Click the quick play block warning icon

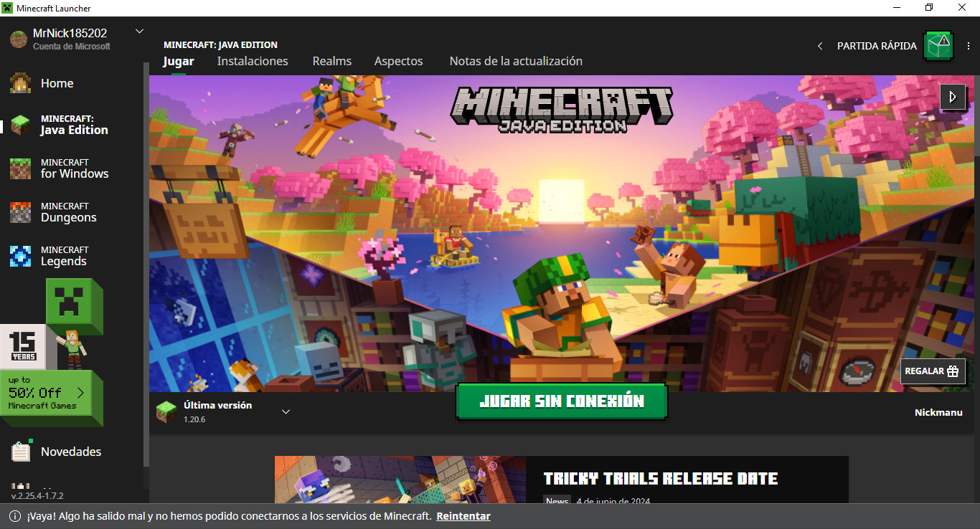click(x=938, y=46)
